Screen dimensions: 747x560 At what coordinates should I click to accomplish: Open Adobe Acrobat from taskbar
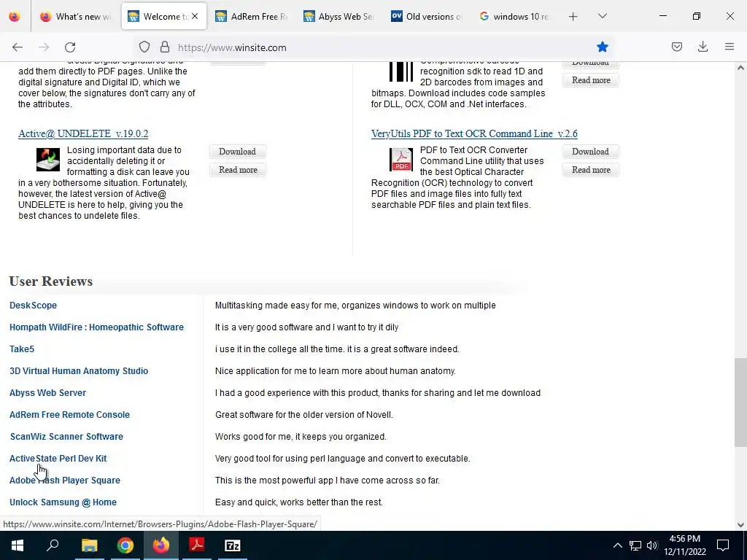point(197,545)
